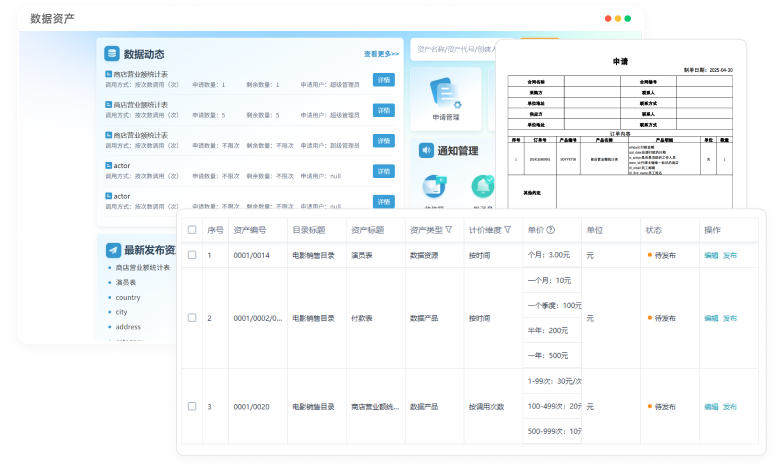Click the icon beside the first actor entry
The height and width of the screenshot is (472, 780).
point(108,164)
